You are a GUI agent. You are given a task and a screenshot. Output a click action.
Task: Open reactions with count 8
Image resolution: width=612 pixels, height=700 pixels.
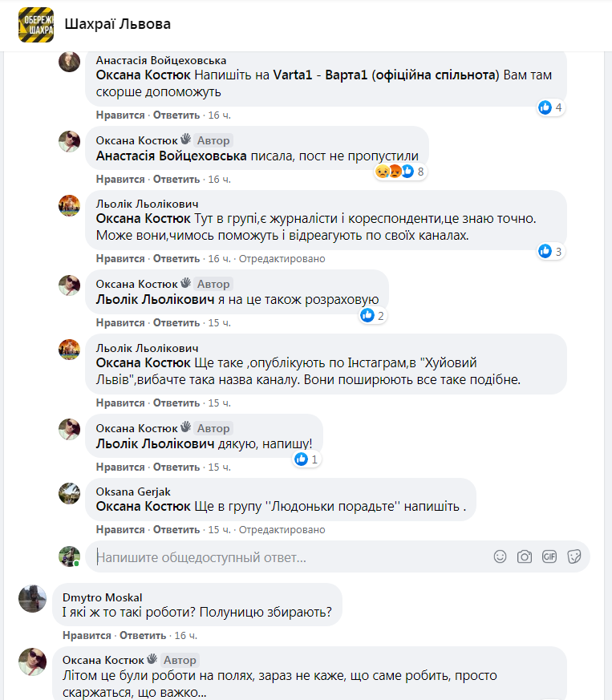[399, 172]
